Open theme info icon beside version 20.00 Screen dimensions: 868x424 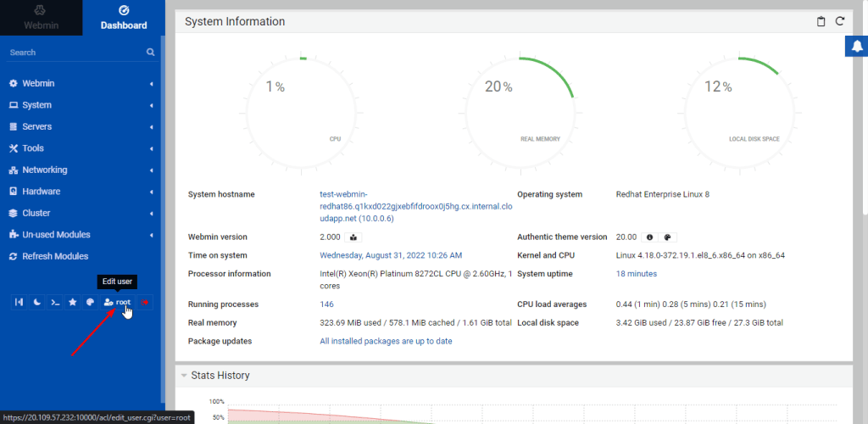click(649, 237)
